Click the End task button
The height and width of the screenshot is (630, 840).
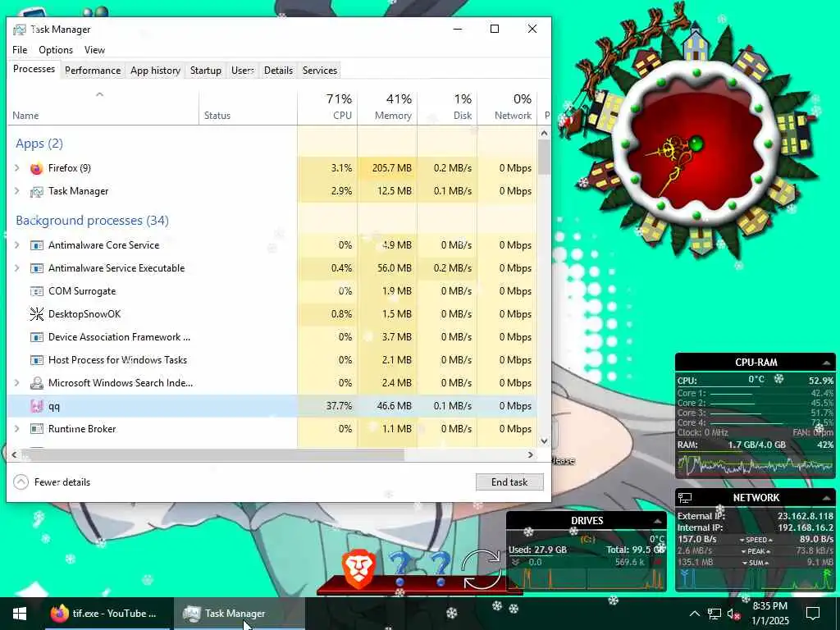pyautogui.click(x=509, y=482)
